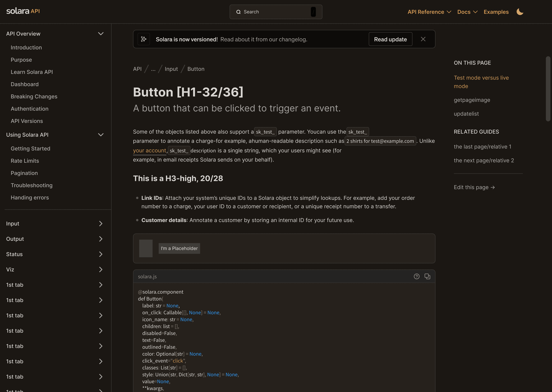Click the Read update button
The image size is (552, 392).
point(390,39)
